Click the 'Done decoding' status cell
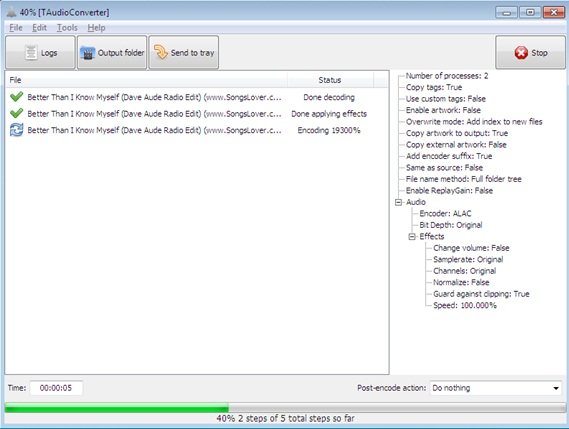The height and width of the screenshot is (429, 569). click(329, 97)
